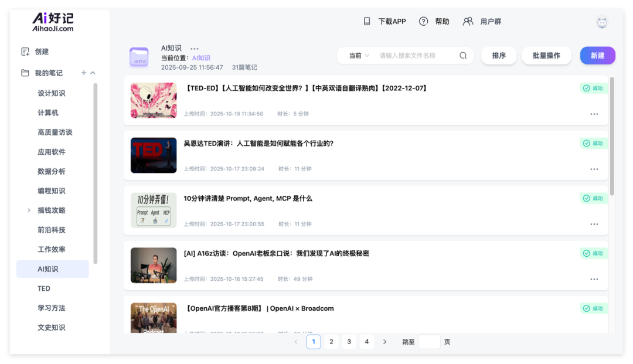633x364 pixels.
Task: Click the 成功 badge on 吴恩达TED演讲 row
Action: (592, 143)
